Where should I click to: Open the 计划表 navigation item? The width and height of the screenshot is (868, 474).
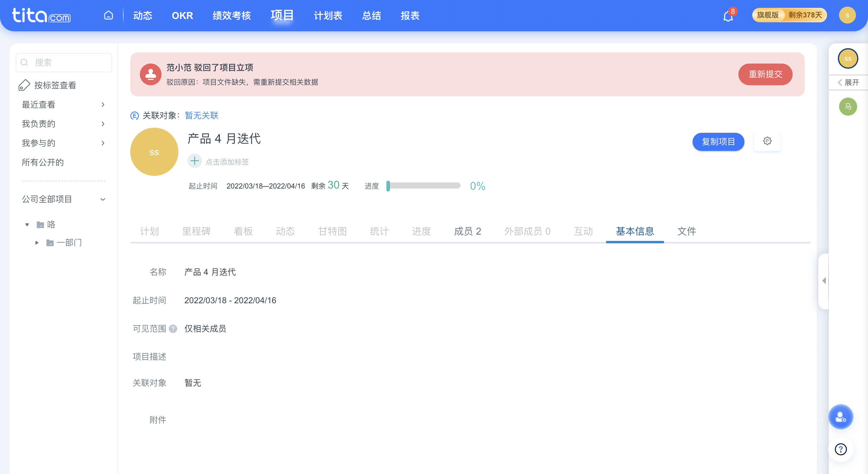click(x=328, y=15)
